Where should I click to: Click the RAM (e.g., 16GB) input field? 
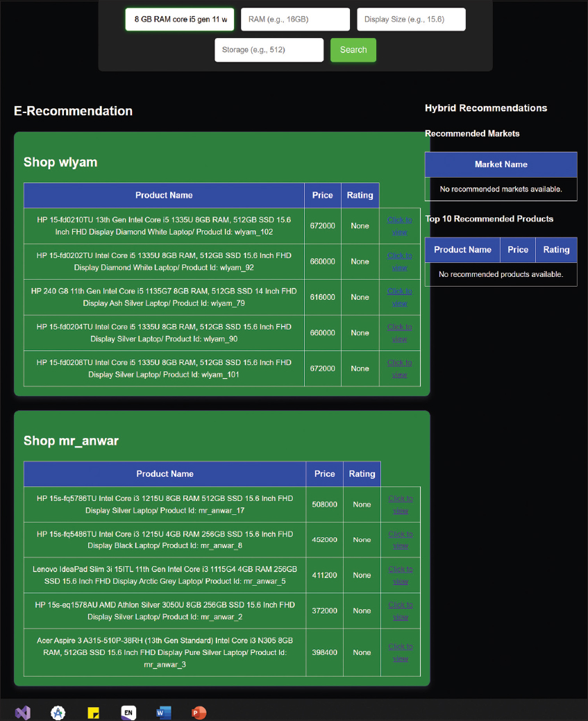295,19
